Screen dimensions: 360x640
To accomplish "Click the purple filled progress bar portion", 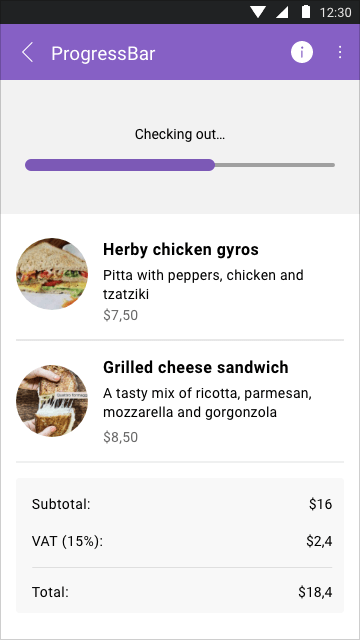I will (120, 165).
